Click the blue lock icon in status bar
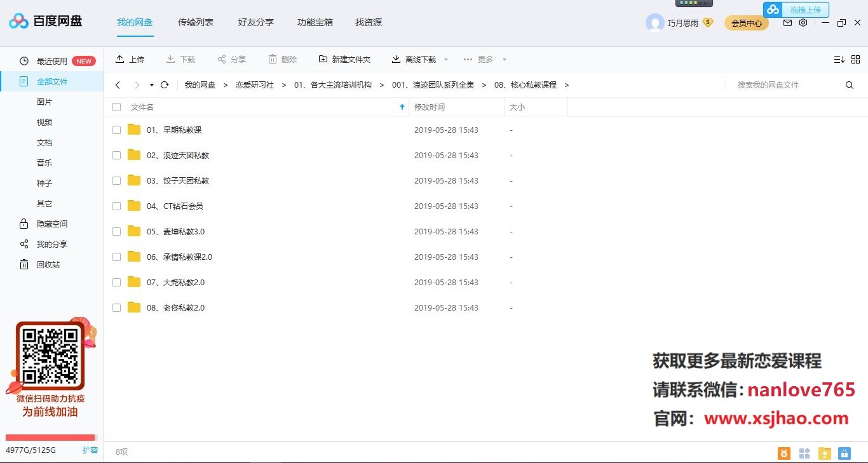This screenshot has width=868, height=463. pyautogui.click(x=844, y=453)
